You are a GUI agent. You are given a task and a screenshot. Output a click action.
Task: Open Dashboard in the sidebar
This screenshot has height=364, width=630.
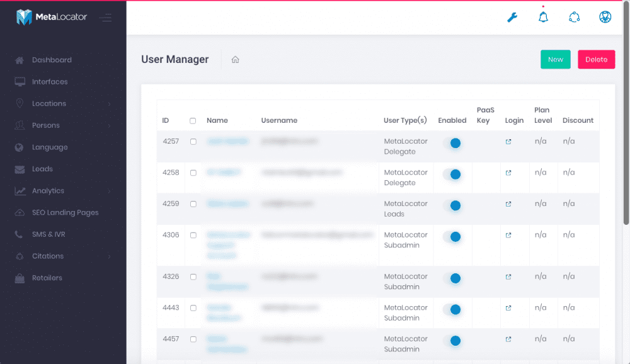[52, 60]
